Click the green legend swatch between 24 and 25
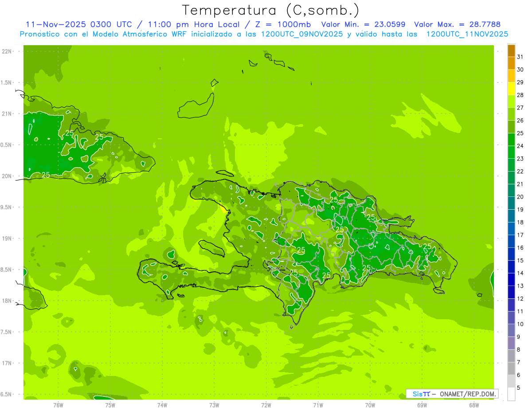Image resolution: width=532 pixels, height=411 pixels. click(x=511, y=140)
